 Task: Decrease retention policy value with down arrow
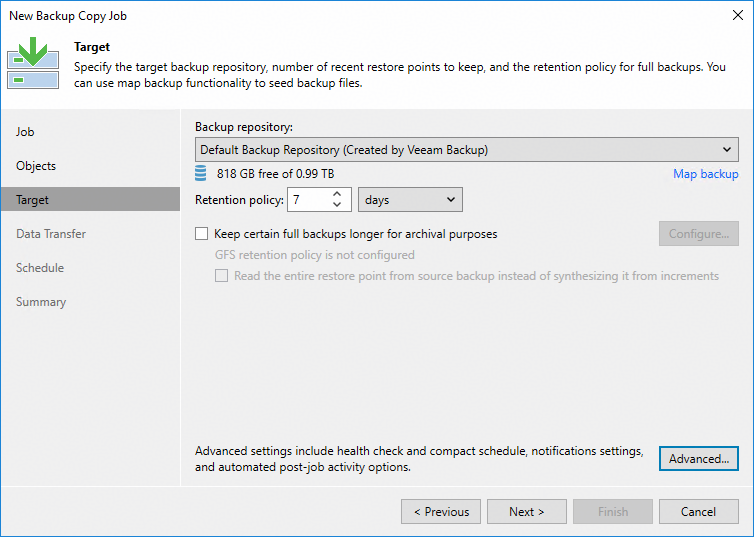337,205
